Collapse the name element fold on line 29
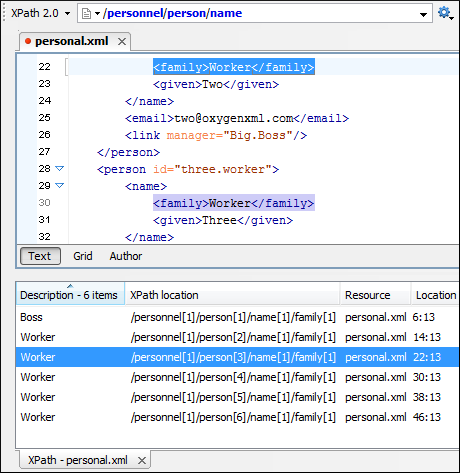 click(x=60, y=186)
